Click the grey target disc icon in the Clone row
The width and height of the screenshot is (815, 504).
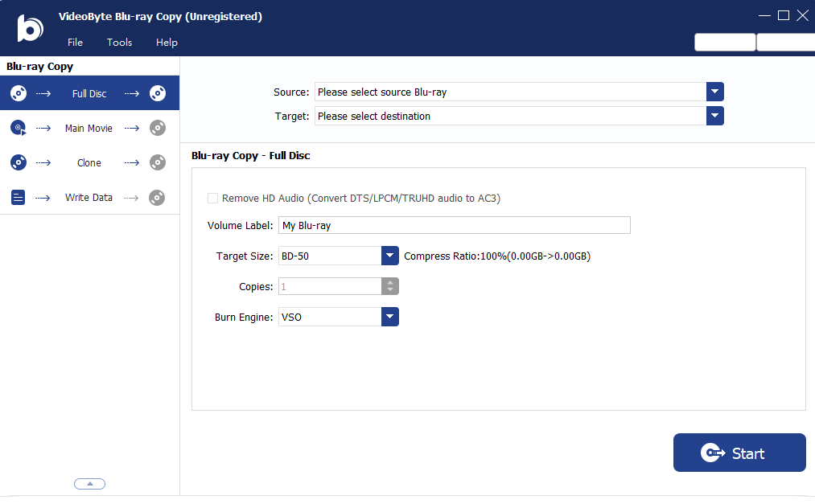158,162
